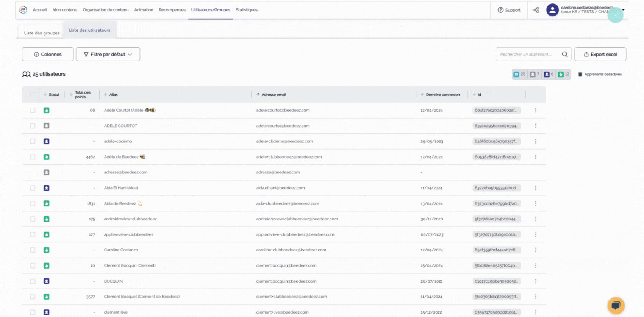
Task: Click the Beedeez logo icon
Action: tap(23, 10)
